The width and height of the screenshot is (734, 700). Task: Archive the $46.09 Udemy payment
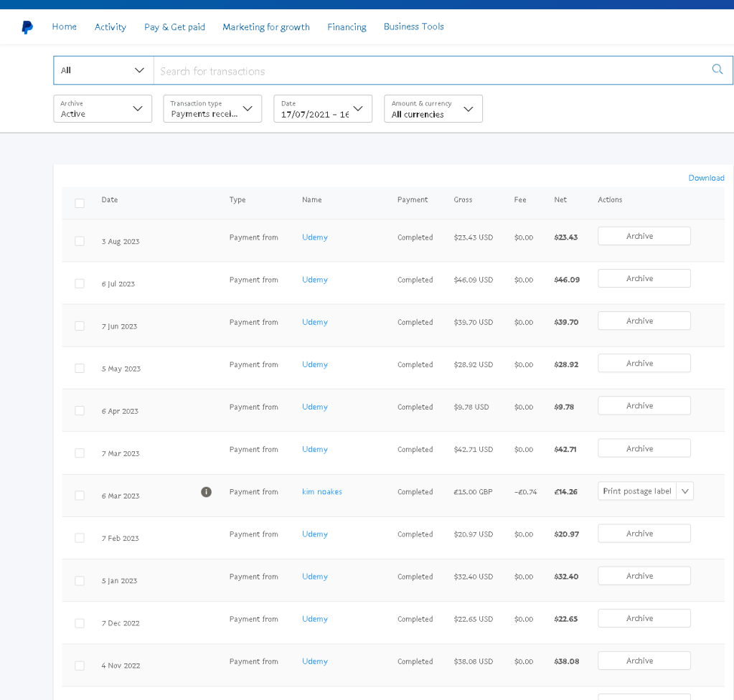644,278
